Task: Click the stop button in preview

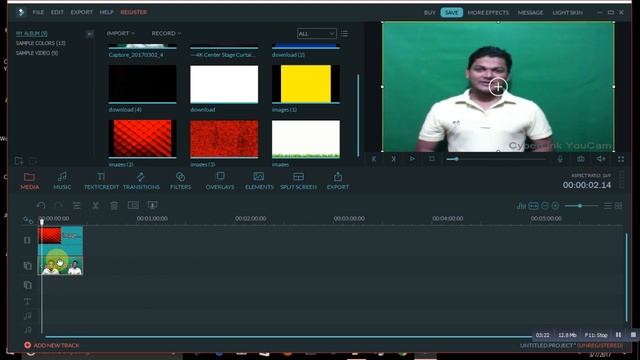Action: [x=432, y=159]
